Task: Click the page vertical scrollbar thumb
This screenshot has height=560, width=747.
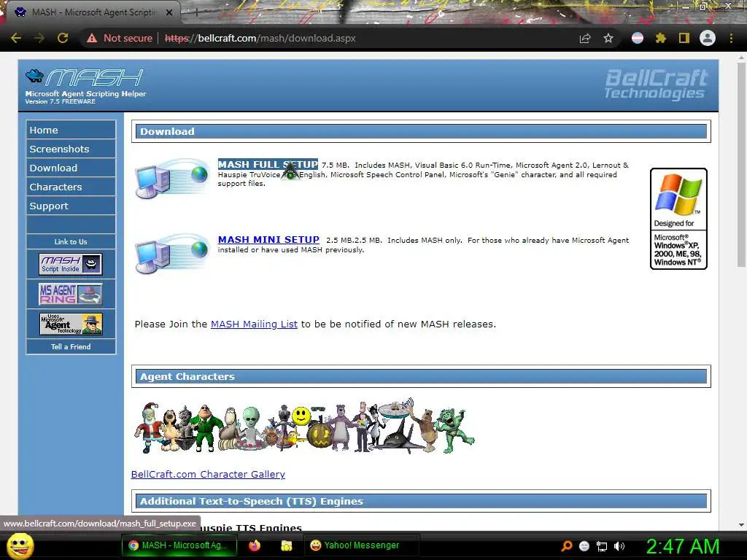Action: pos(741,164)
